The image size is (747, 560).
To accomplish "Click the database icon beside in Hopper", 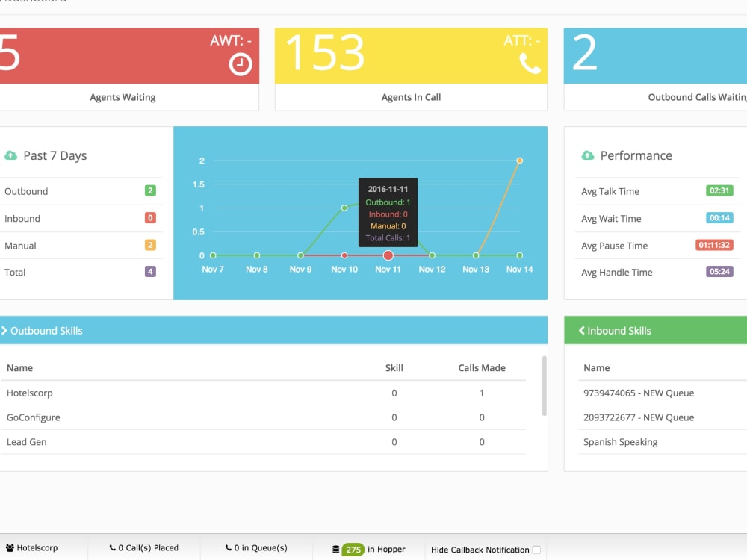I will tap(336, 550).
